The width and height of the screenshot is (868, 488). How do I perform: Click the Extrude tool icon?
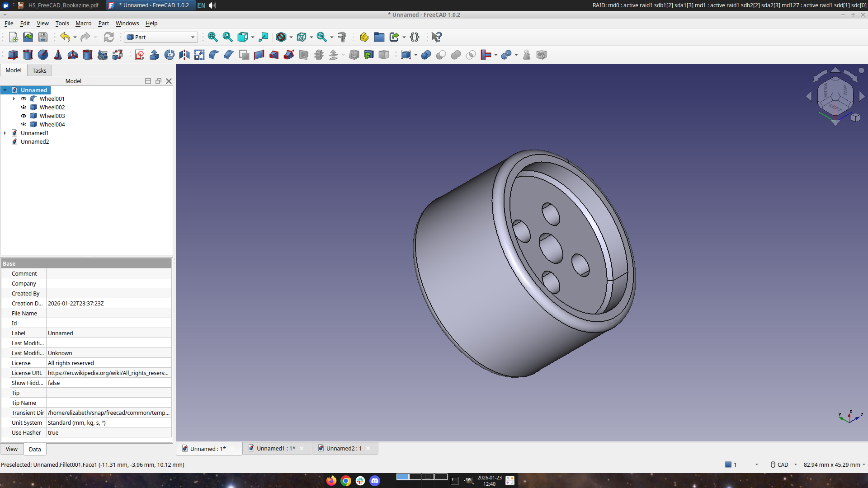point(154,55)
